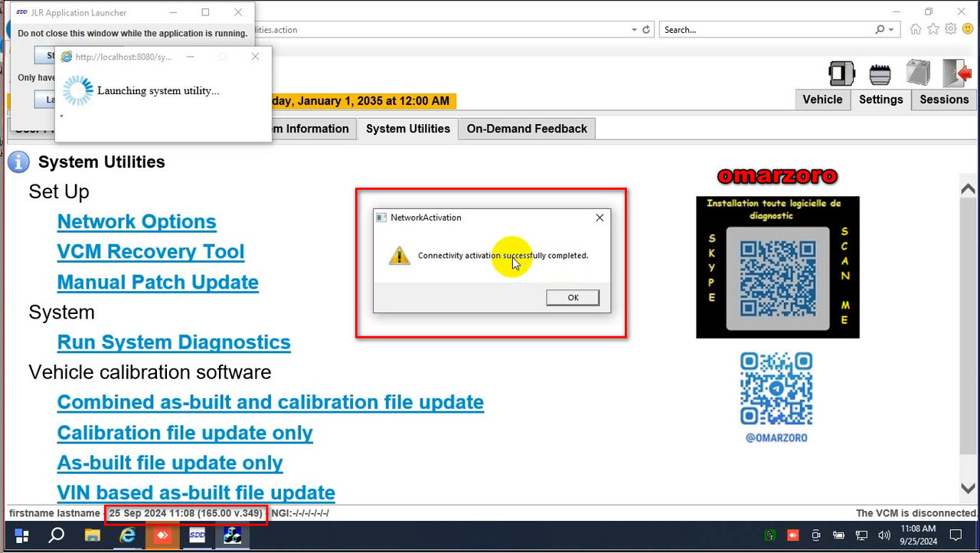The image size is (980, 553).
Task: Click the page scrollbar up arrow
Action: pos(968,188)
